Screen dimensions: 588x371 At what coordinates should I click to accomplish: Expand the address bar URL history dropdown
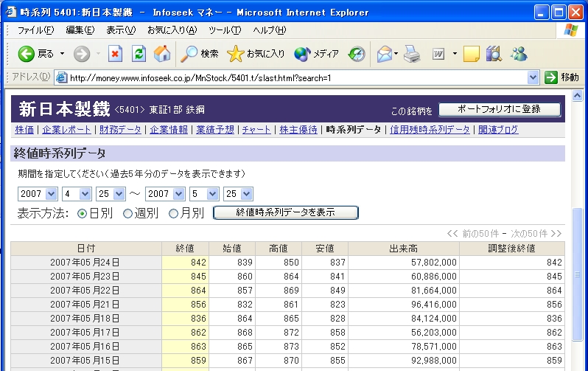point(533,77)
